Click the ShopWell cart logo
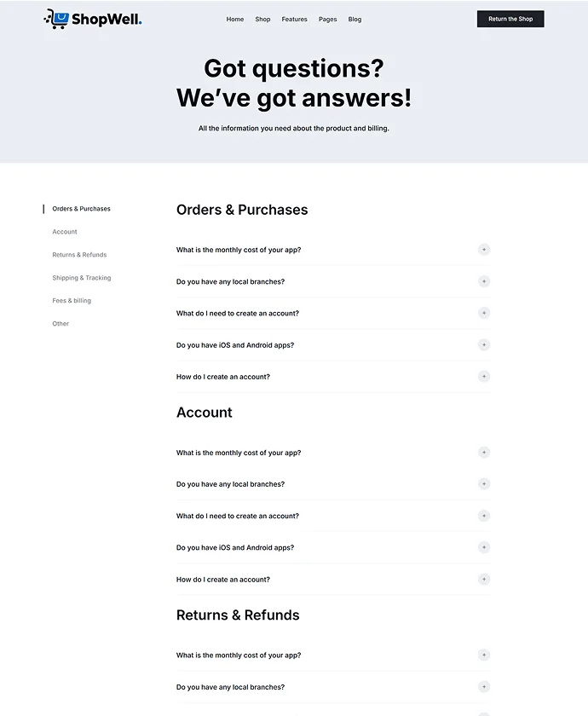This screenshot has height=716, width=588. [x=56, y=19]
